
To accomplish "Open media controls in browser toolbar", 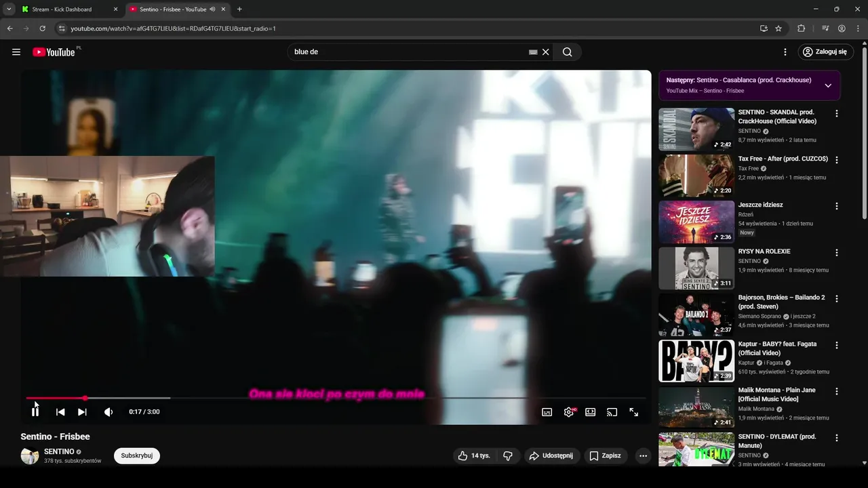I will pyautogui.click(x=825, y=28).
